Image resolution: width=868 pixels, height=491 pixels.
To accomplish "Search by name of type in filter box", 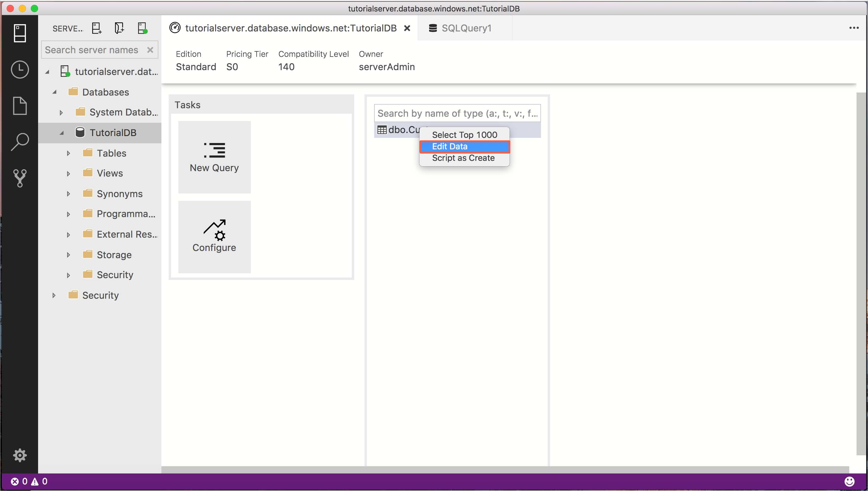I will pos(457,113).
